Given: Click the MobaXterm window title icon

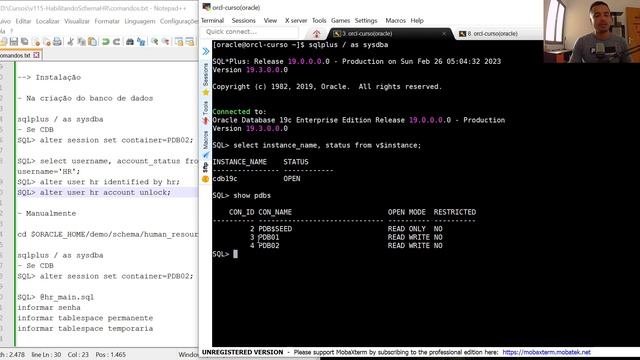Looking at the screenshot, I should coord(207,7).
